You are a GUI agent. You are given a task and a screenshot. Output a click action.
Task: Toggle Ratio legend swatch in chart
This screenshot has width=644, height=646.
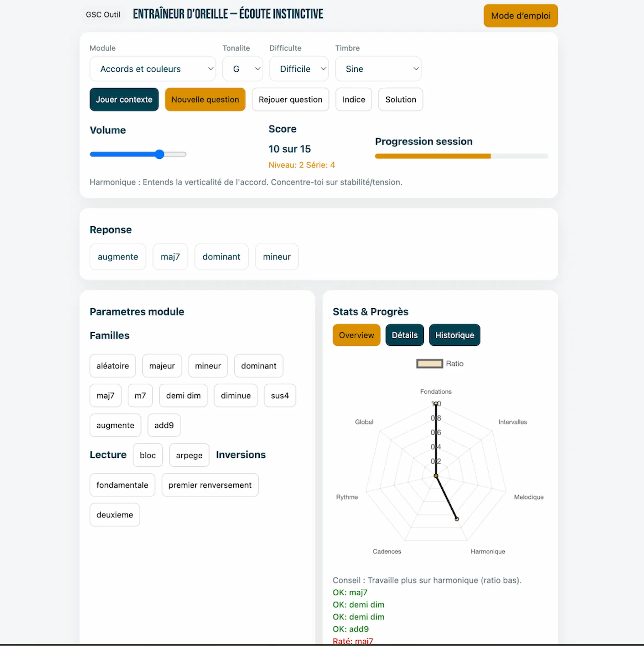429,364
